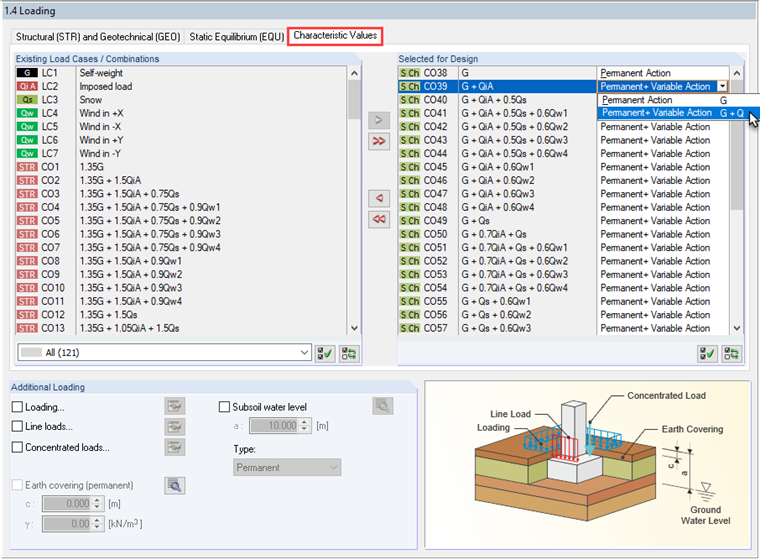The width and height of the screenshot is (760, 560).
Task: Enable the Concentrated loads checkbox
Action: pos(17,447)
